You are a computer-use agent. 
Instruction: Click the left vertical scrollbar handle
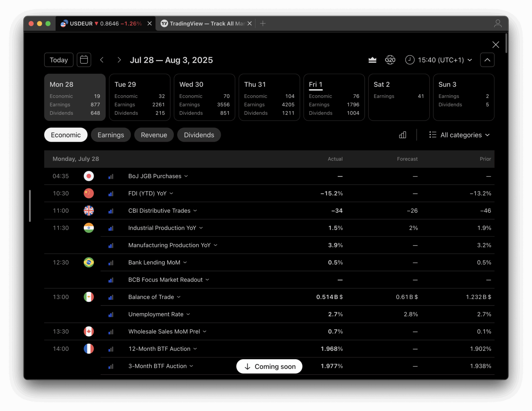[x=30, y=206]
